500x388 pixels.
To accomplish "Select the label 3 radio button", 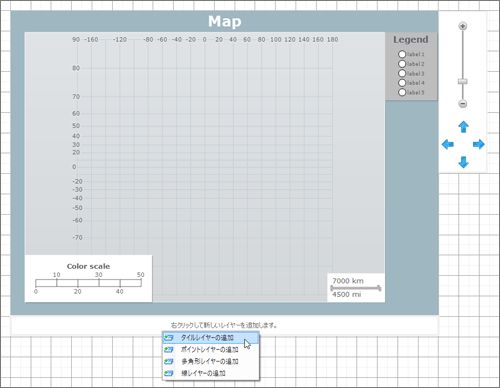I will (x=402, y=73).
